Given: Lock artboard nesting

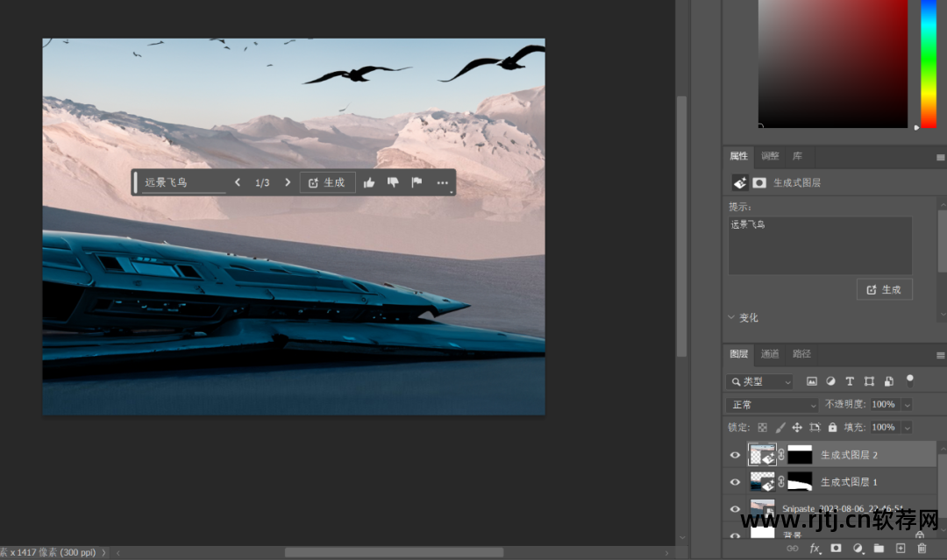Looking at the screenshot, I should pyautogui.click(x=815, y=428).
